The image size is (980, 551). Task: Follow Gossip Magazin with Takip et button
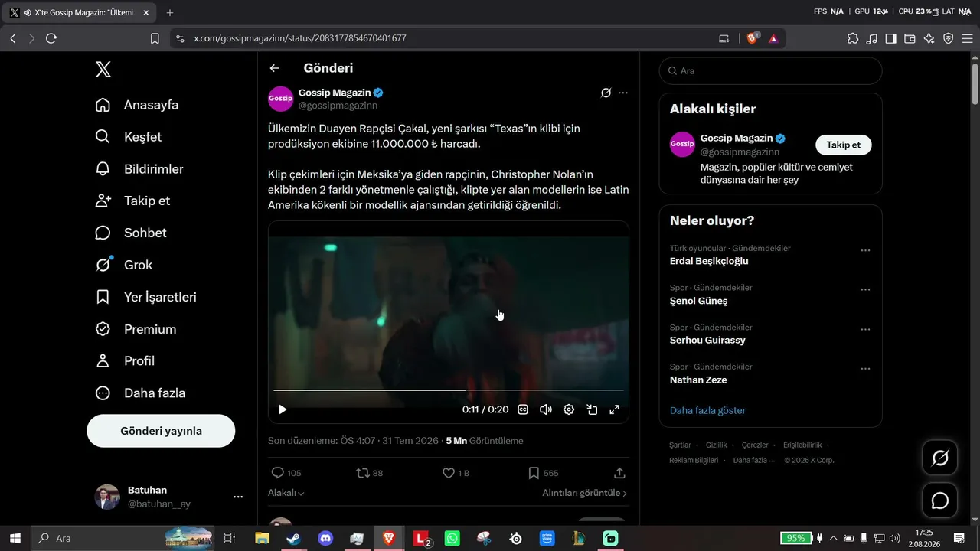(844, 145)
